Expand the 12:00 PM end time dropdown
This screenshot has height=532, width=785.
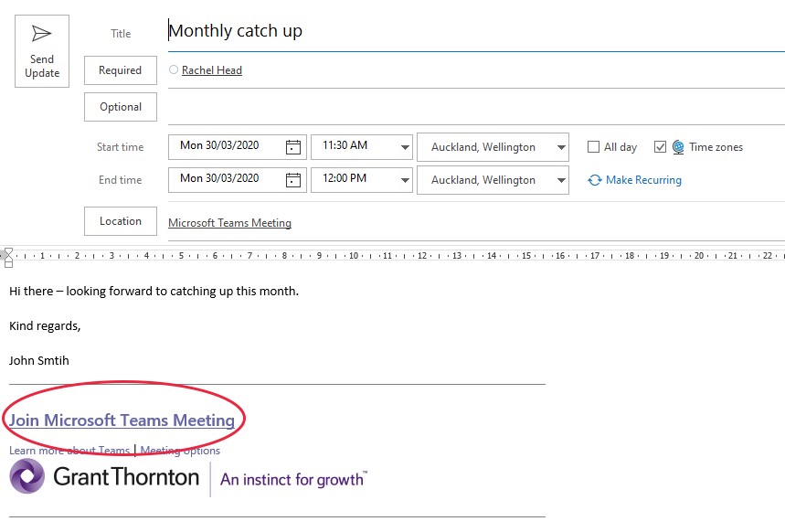405,180
